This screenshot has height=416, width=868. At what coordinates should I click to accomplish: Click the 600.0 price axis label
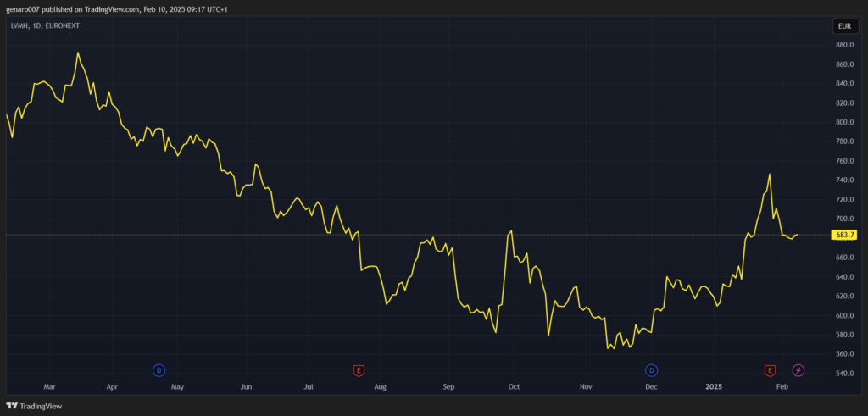click(844, 315)
